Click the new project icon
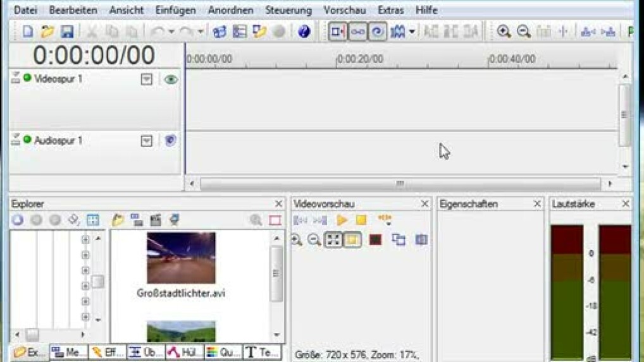644x362 pixels. click(28, 32)
